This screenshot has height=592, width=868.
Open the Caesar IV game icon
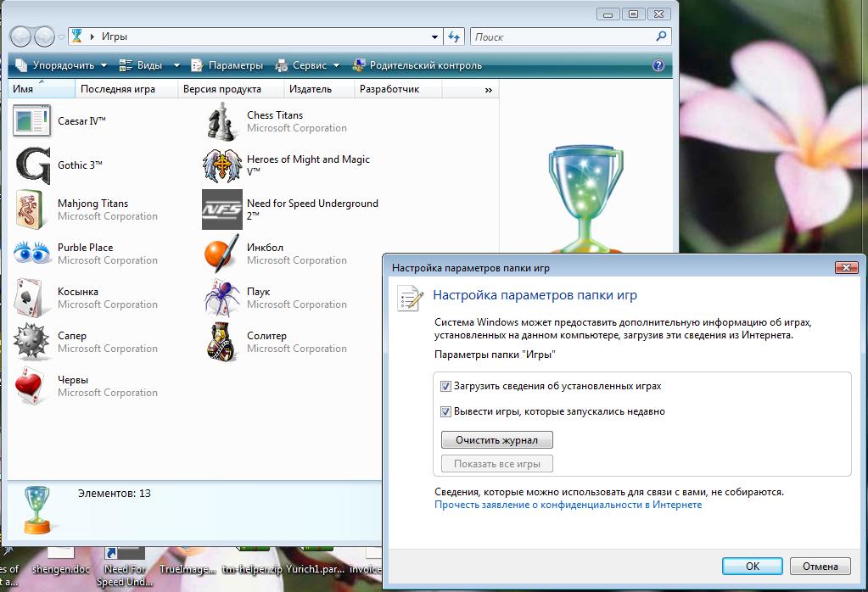point(31,120)
